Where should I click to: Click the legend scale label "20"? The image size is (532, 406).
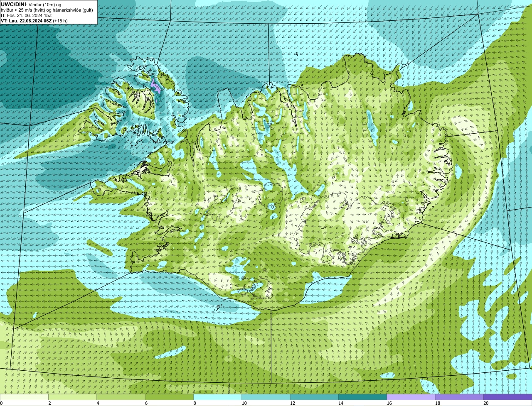[486, 403]
